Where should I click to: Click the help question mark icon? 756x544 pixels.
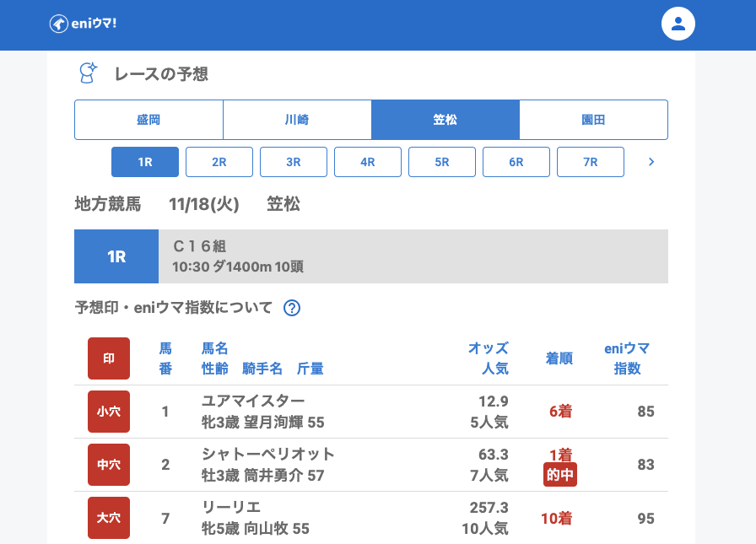pyautogui.click(x=292, y=308)
